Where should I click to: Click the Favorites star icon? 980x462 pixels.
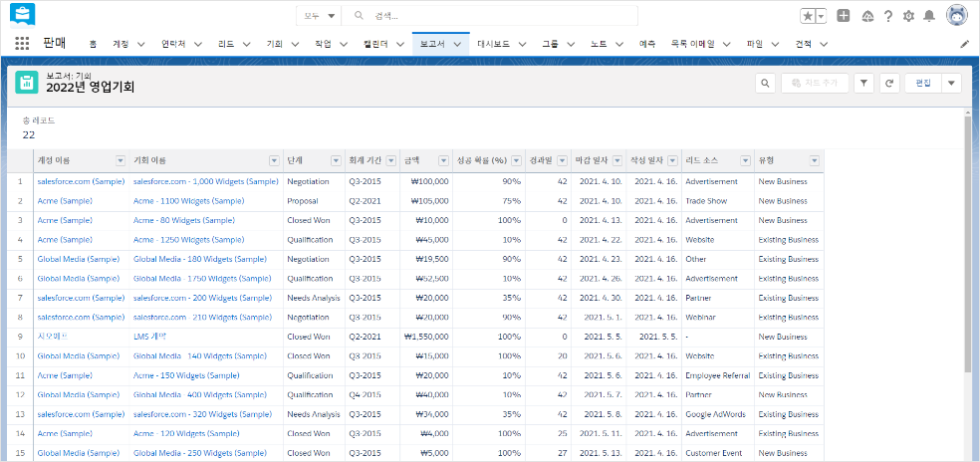point(808,16)
